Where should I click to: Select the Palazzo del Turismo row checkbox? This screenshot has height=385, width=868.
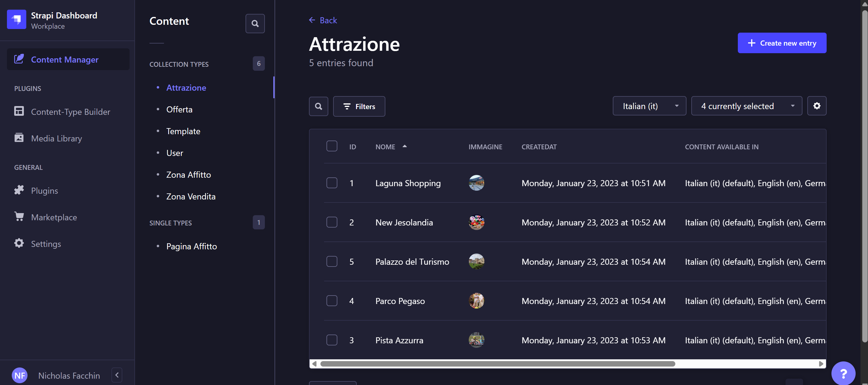click(x=332, y=261)
